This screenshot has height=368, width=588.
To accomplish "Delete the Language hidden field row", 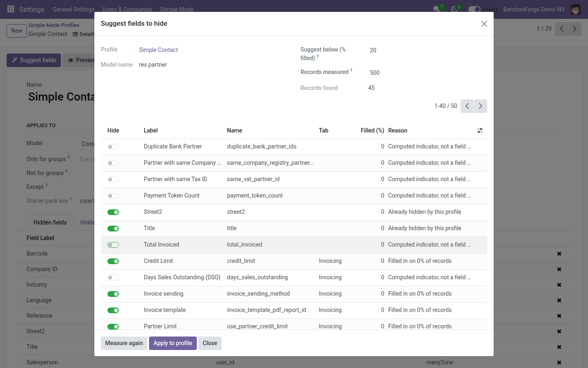I will pos(559,301).
